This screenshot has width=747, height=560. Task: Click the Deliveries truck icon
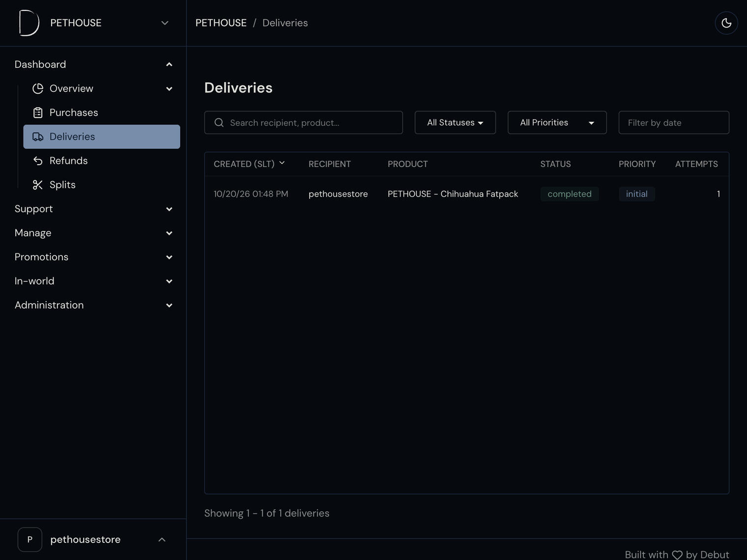(x=38, y=137)
